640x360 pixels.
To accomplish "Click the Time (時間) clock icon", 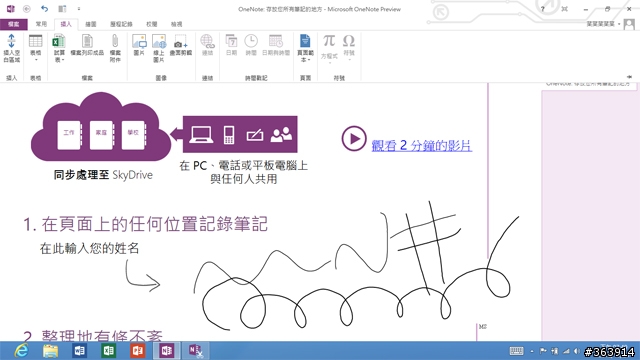I will (x=251, y=41).
